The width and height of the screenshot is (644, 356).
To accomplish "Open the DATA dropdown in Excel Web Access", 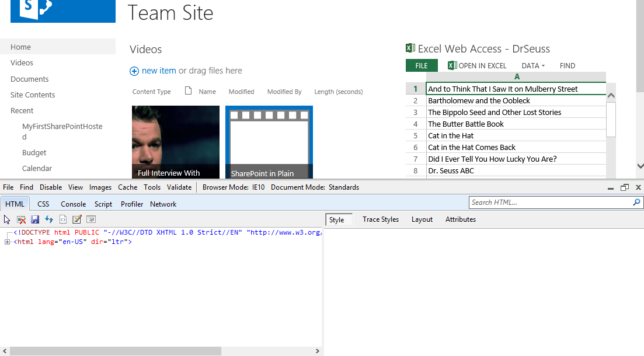I will click(533, 66).
